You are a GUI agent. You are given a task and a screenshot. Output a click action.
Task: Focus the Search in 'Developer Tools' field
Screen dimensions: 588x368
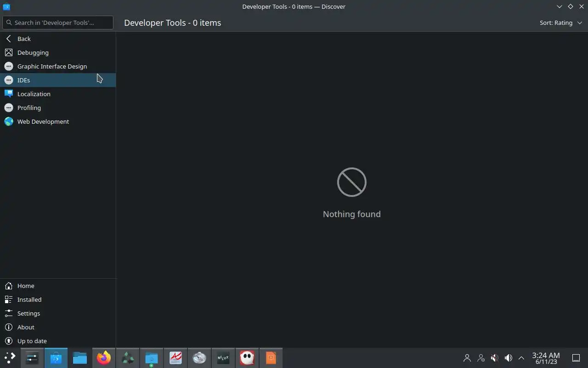[58, 23]
